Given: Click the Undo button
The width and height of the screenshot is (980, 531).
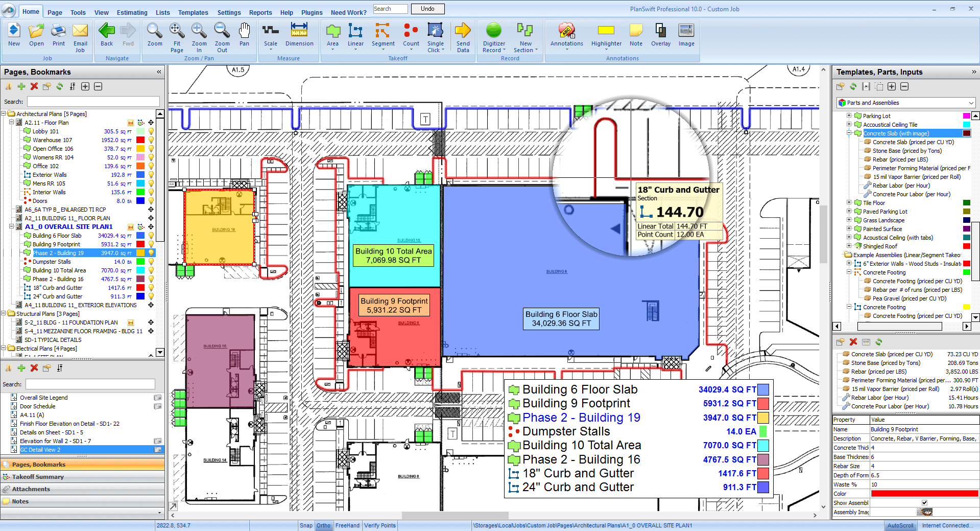Looking at the screenshot, I should point(427,9).
